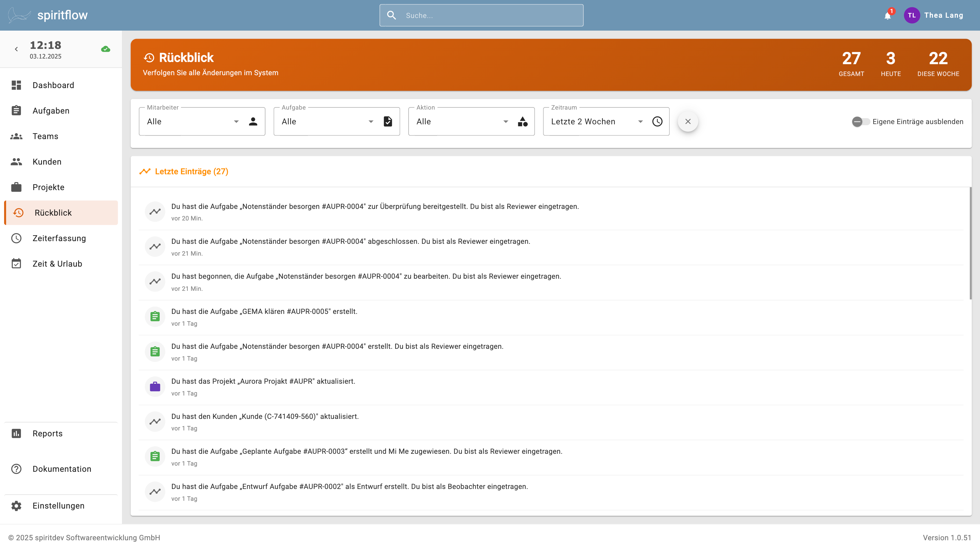Viewport: 980px width, 551px height.
Task: Toggle Eigene Einträge ausblenden switch
Action: (x=860, y=122)
